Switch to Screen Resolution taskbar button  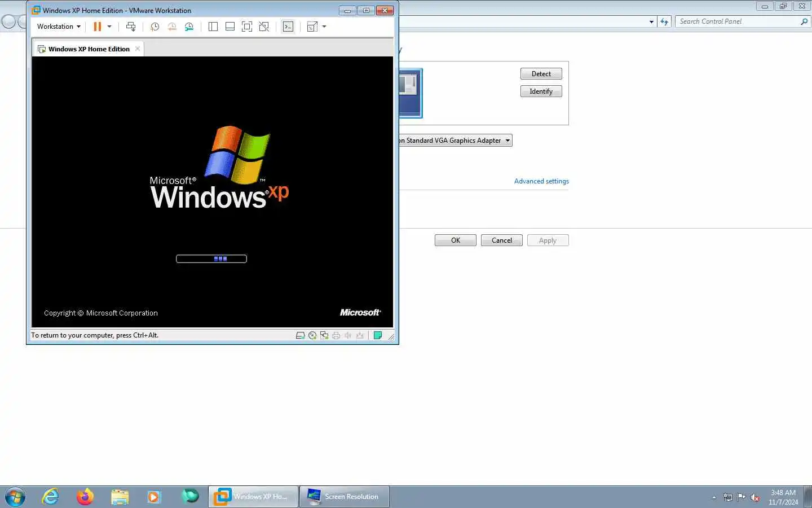coord(344,497)
